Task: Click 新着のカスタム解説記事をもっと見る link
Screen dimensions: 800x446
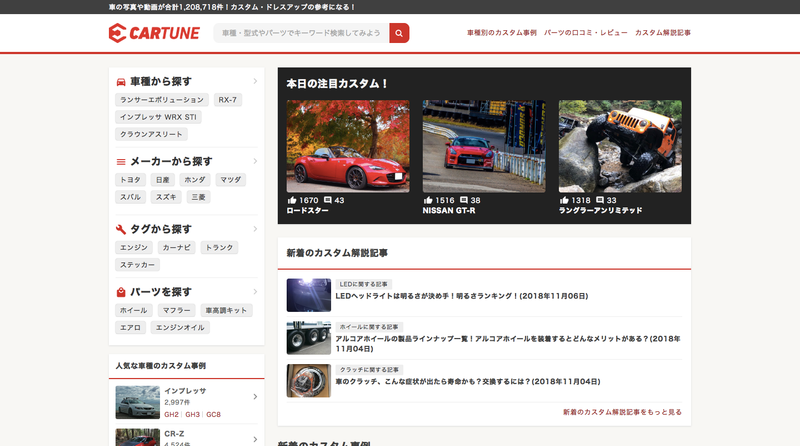Action: tap(622, 412)
